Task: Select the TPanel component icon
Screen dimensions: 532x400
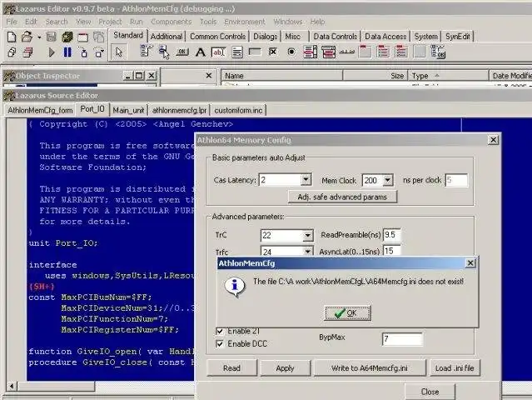Action: pos(420,52)
